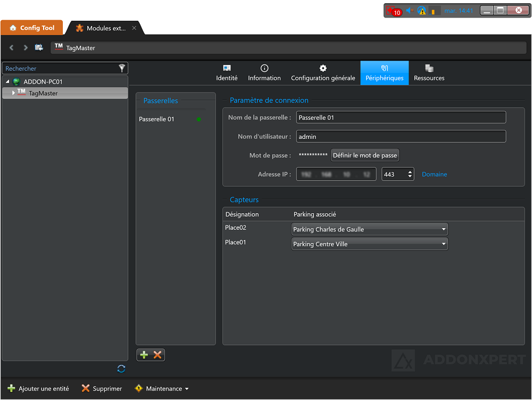The width and height of the screenshot is (532, 400).
Task: Go forward with the right arrow
Action: (x=25, y=48)
